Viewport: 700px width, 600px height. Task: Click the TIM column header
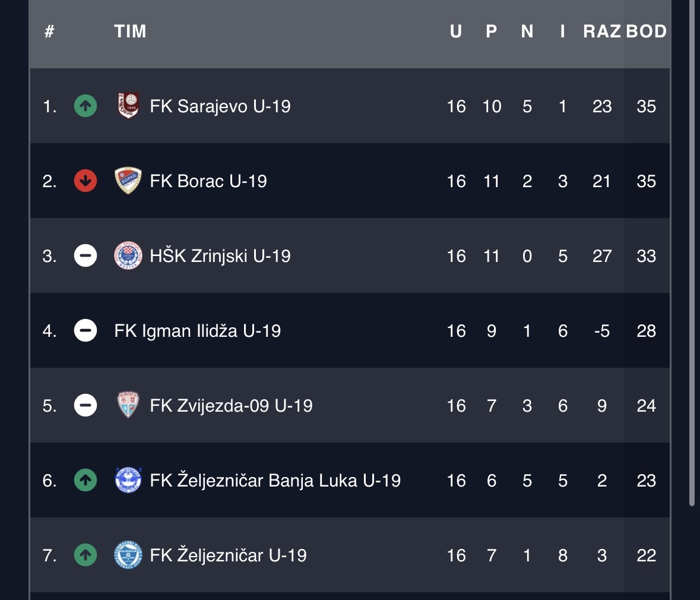point(130,31)
